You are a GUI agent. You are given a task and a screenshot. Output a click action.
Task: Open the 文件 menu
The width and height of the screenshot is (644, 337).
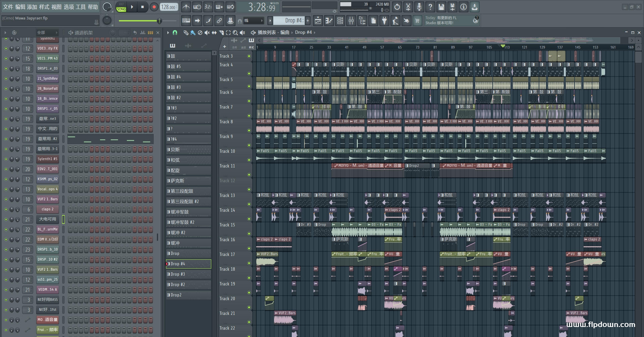pyautogui.click(x=8, y=7)
